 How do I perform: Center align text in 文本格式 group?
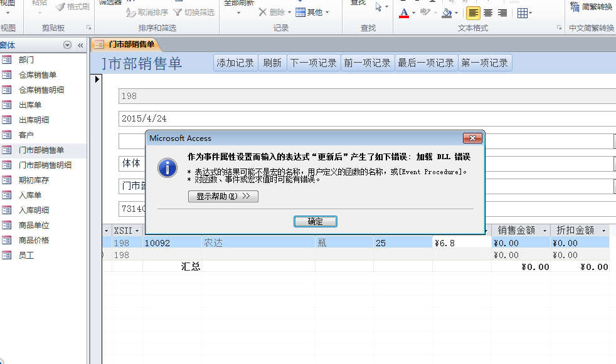click(x=488, y=13)
